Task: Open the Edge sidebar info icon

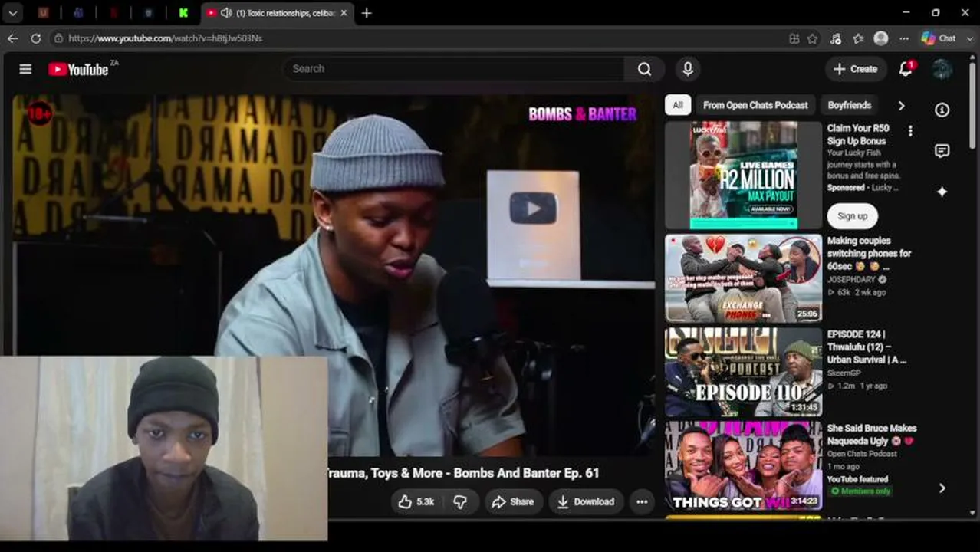Action: [942, 110]
